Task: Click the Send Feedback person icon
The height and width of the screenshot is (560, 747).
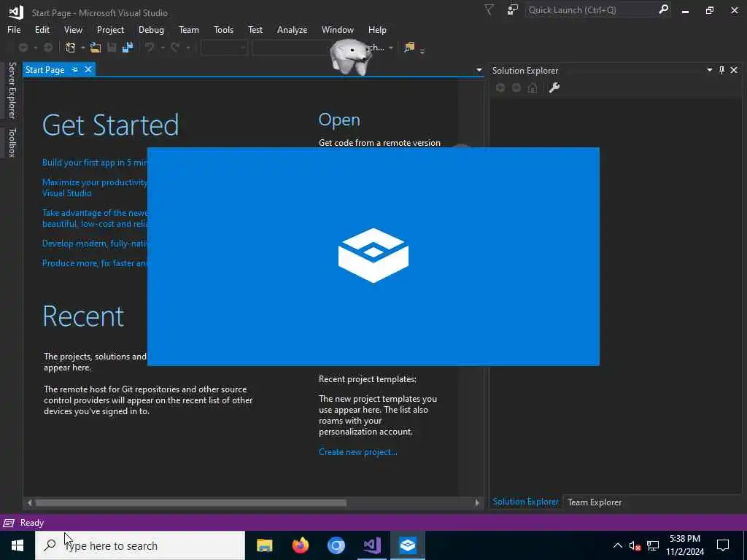Action: pyautogui.click(x=513, y=10)
